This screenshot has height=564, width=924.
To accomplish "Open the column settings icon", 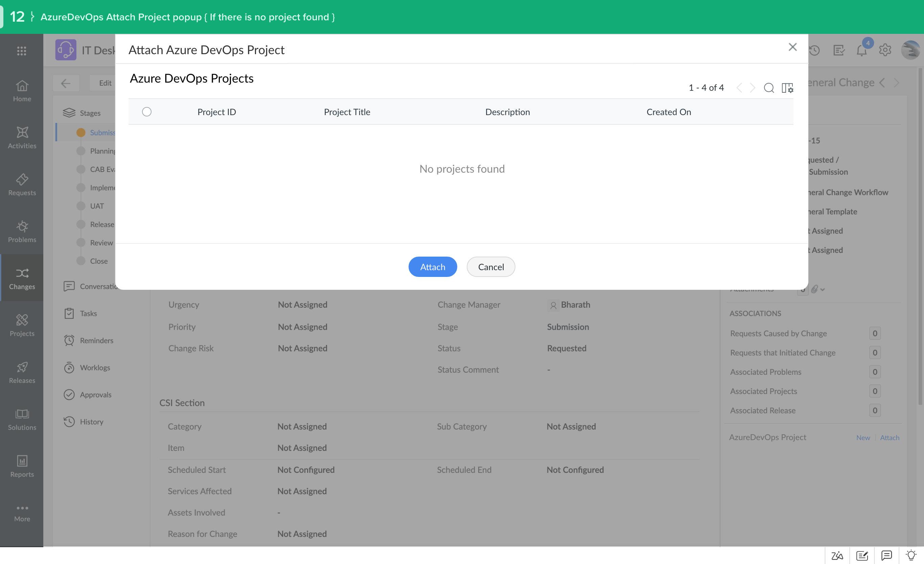I will click(x=787, y=88).
